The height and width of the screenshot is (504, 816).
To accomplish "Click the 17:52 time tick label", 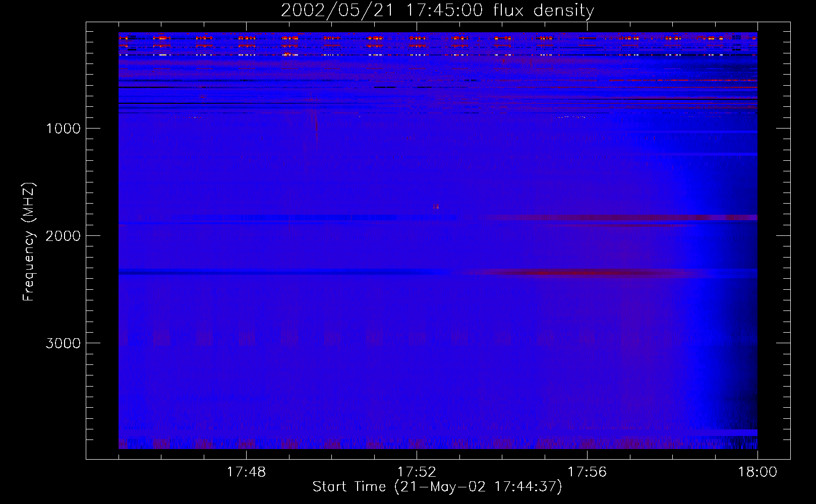I will coord(417,472).
